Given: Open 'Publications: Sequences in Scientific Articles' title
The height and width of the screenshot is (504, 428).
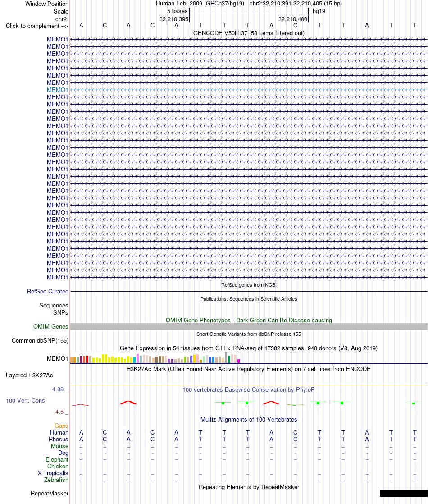Looking at the screenshot, I should [249, 299].
